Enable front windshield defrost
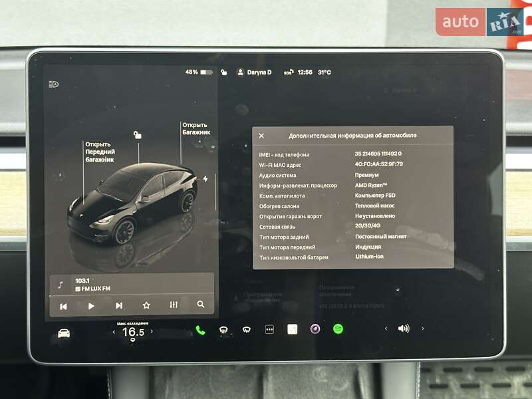This screenshot has height=399, width=532. (224, 331)
